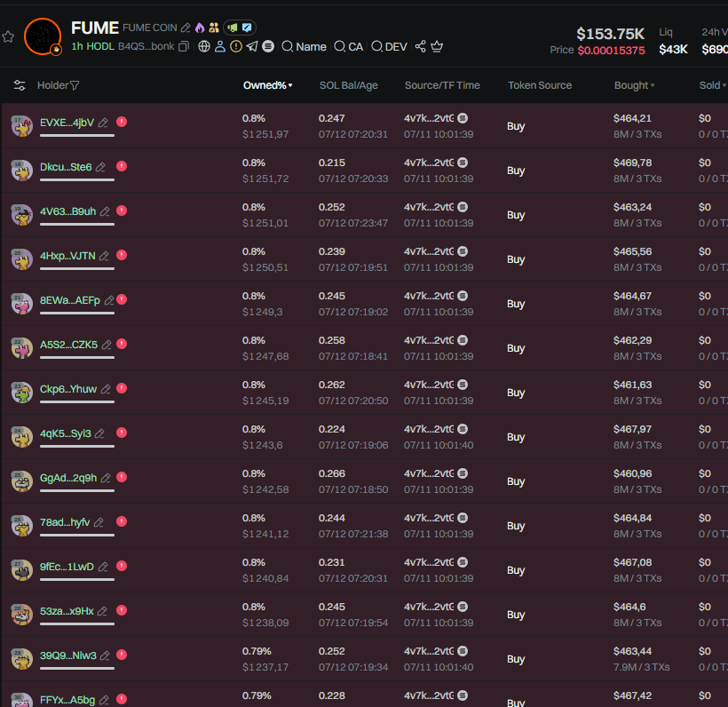This screenshot has width=728, height=707.
Task: Click the orange warning circle icon
Action: pos(236,46)
